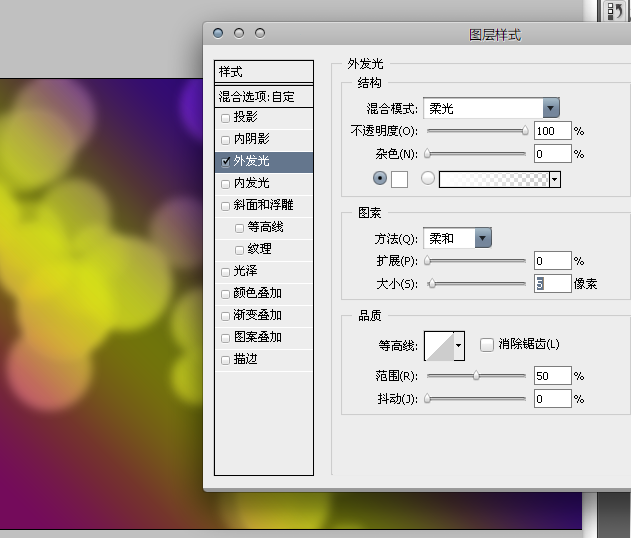
Task: Open the 混合模式 dropdown showing 柔光
Action: pos(491,108)
